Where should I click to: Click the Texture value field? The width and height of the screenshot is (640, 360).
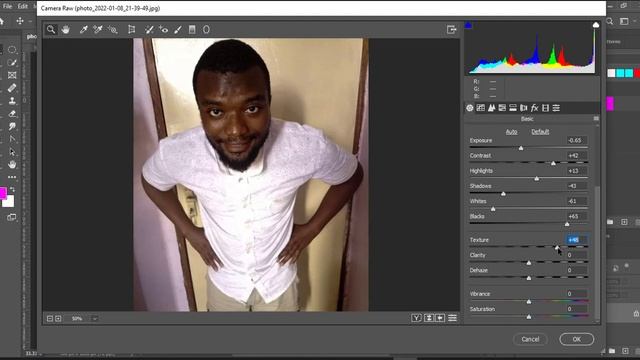click(x=576, y=240)
